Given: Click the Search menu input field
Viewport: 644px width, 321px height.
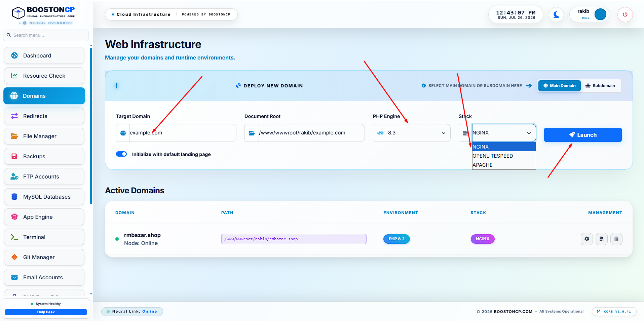Looking at the screenshot, I should point(46,35).
